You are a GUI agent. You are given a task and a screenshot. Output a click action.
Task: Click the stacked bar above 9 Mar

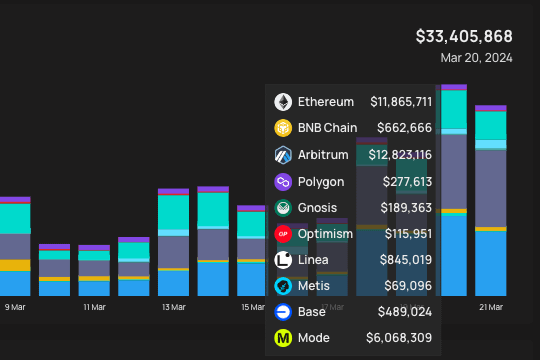click(15, 246)
